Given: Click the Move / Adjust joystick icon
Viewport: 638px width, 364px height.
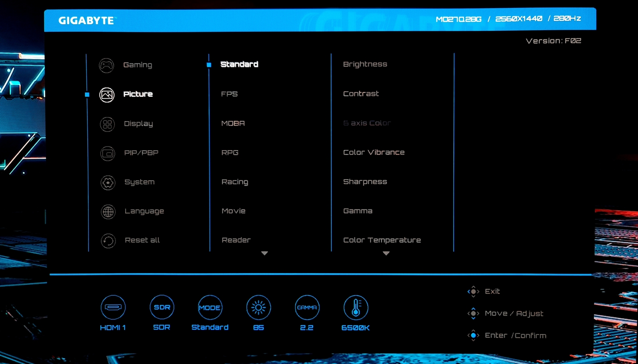Looking at the screenshot, I should tap(473, 313).
